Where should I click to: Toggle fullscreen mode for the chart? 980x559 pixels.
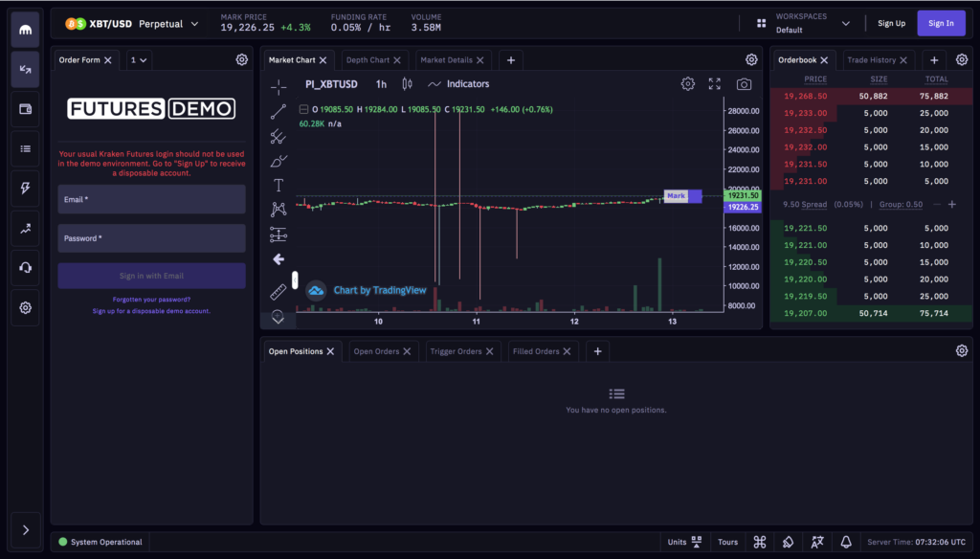714,84
